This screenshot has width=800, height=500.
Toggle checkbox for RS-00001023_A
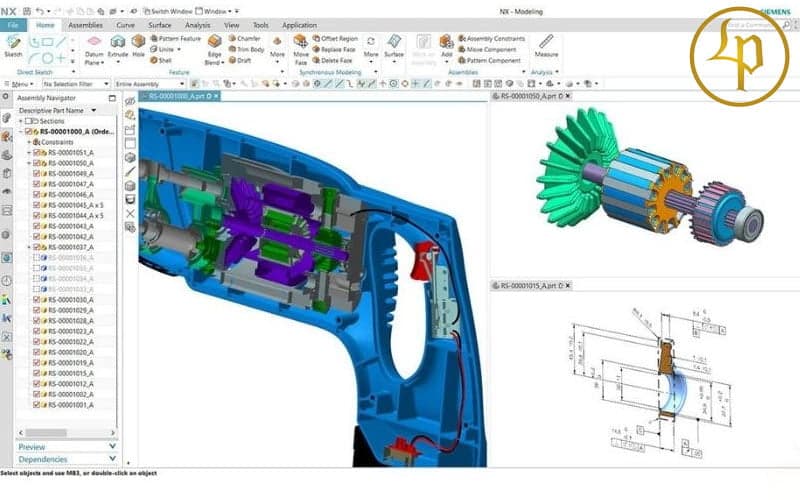click(37, 331)
